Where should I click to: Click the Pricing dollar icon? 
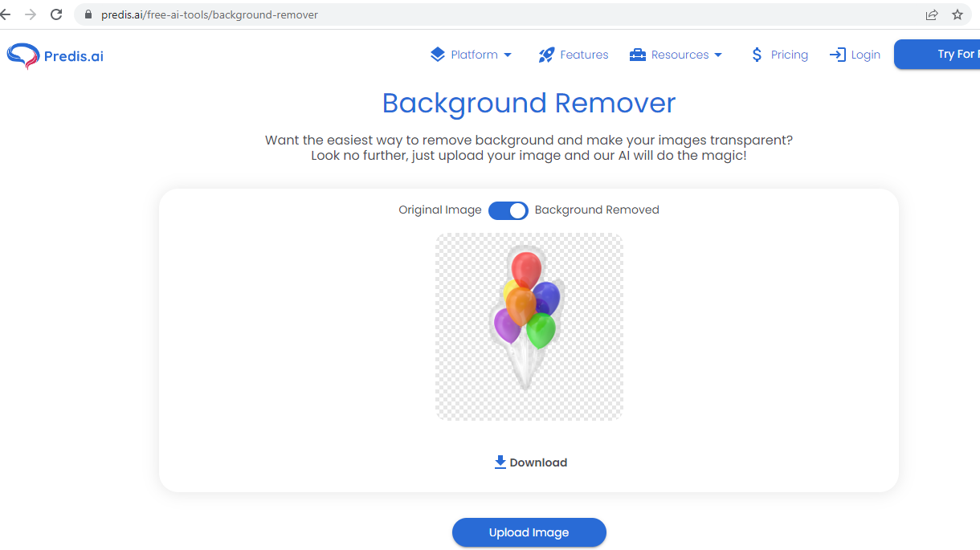[757, 55]
